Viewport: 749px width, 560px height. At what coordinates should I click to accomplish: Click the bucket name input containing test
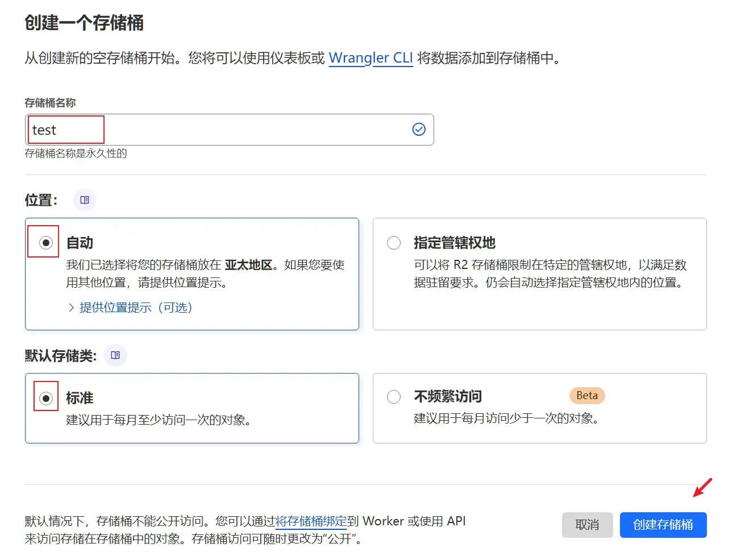(170, 129)
